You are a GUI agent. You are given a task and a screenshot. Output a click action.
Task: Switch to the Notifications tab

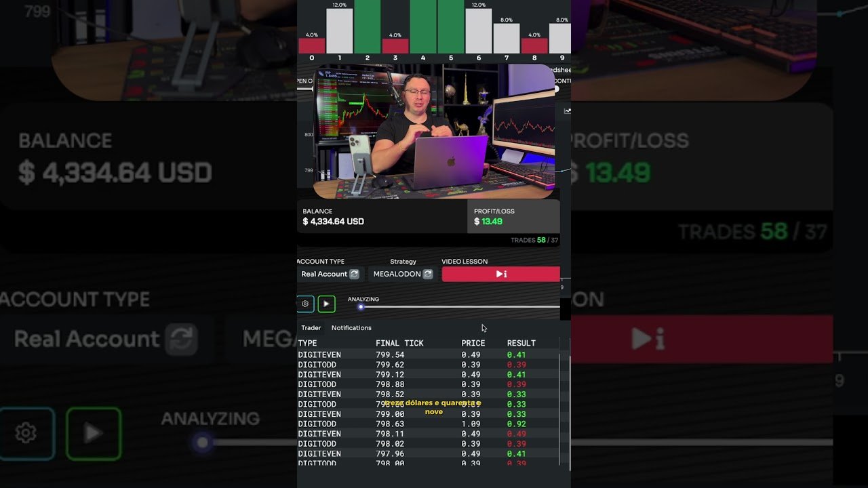(351, 328)
